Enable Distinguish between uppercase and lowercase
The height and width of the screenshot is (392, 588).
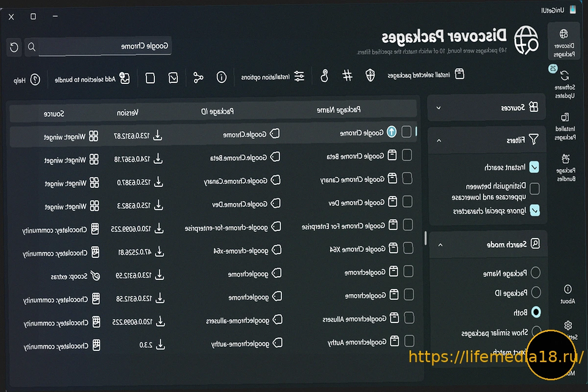(x=535, y=189)
